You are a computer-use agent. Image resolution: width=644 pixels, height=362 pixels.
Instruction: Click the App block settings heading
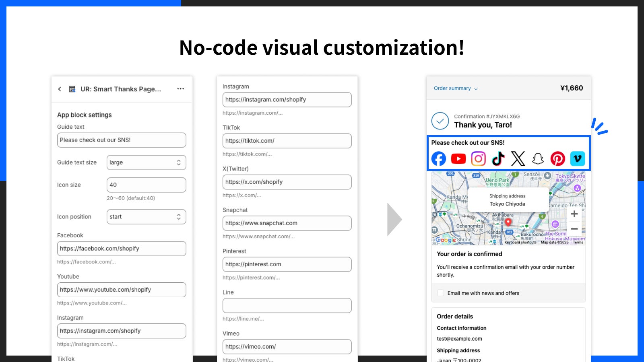coord(85,115)
